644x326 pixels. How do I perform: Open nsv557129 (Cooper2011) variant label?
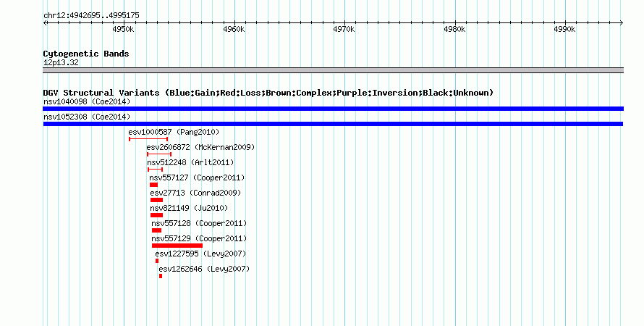pyautogui.click(x=199, y=238)
